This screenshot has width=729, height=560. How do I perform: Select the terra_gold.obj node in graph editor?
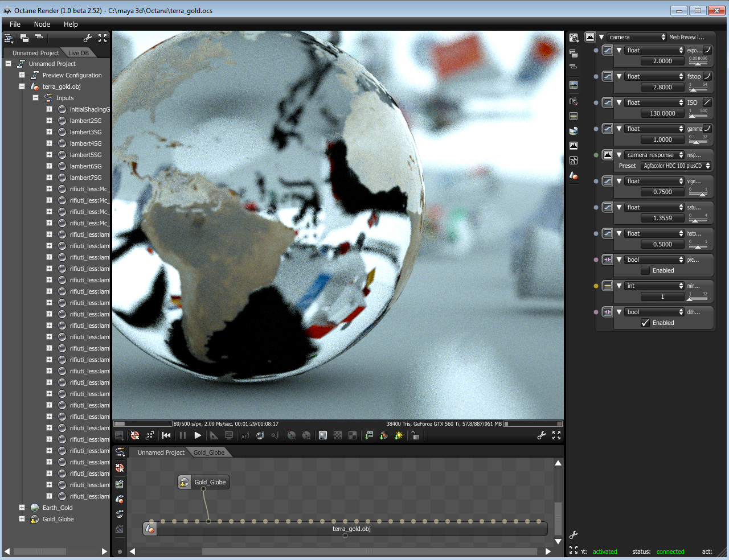(345, 529)
